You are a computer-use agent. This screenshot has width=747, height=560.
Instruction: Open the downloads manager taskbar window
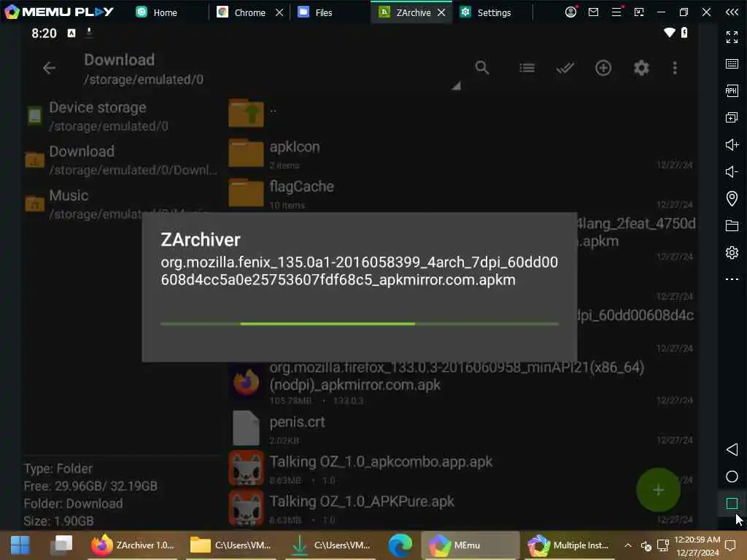[x=330, y=545]
